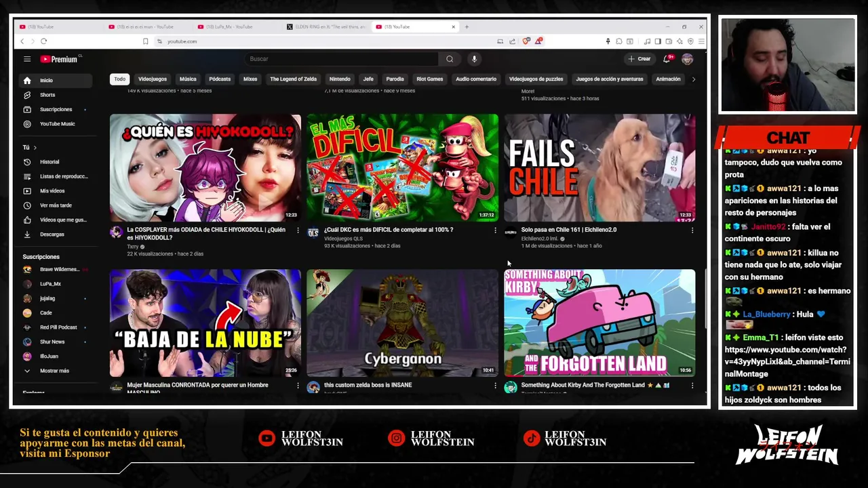Image resolution: width=868 pixels, height=488 pixels.
Task: Open the YouTube hamburger guide menu
Action: coord(27,59)
